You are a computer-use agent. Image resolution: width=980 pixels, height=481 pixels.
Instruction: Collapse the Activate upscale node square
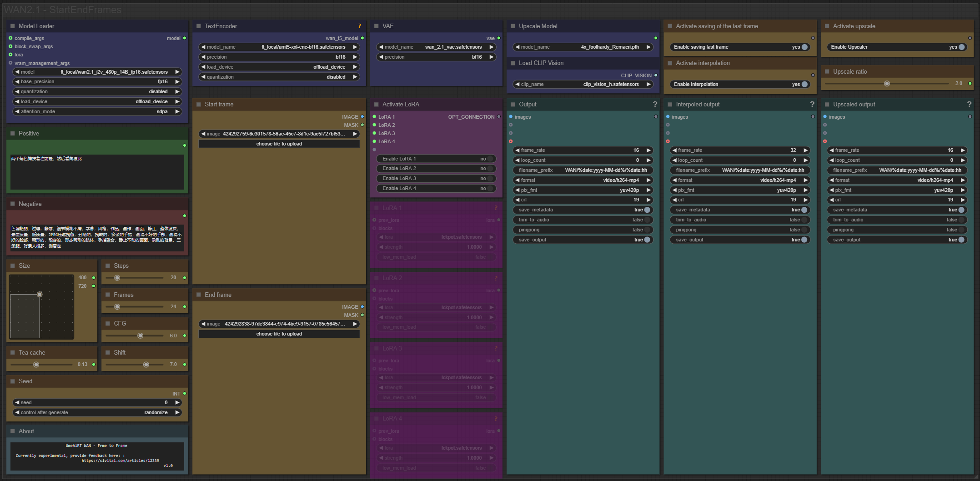tap(827, 26)
